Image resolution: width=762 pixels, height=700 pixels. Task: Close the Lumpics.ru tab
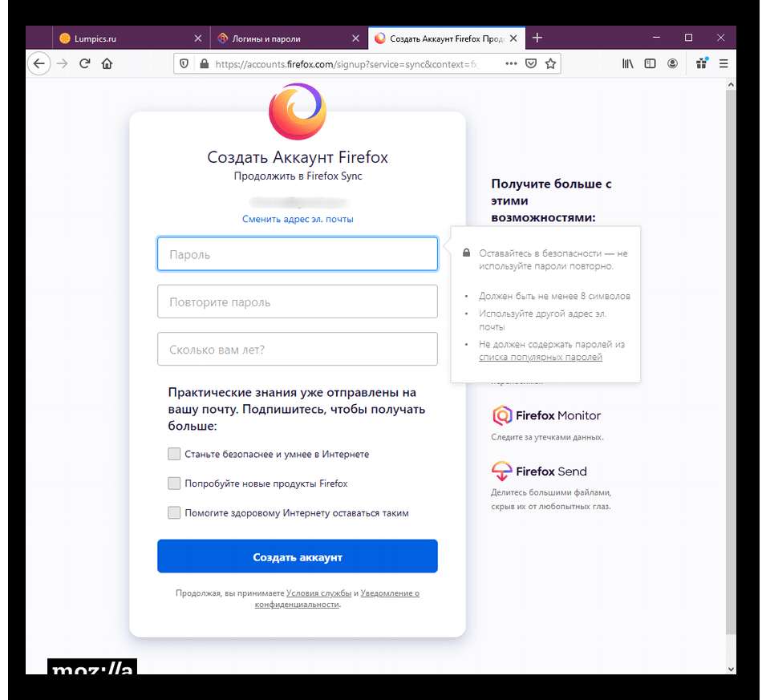198,38
